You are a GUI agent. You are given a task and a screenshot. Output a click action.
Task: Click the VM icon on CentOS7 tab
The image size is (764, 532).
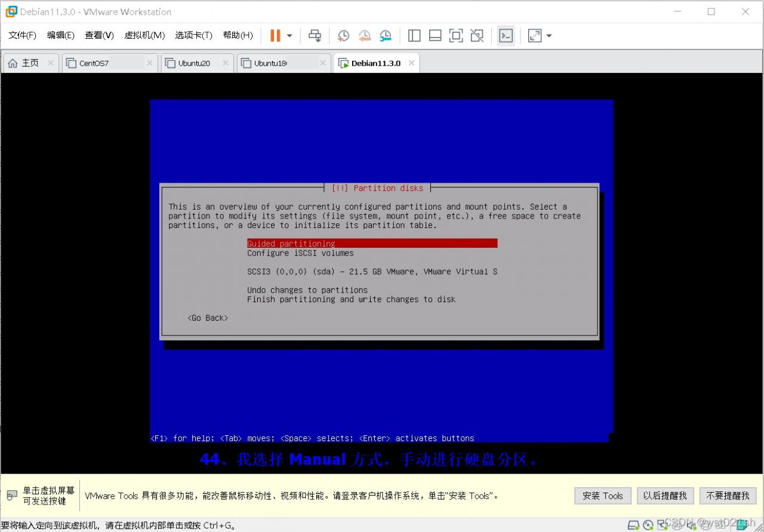pos(71,63)
